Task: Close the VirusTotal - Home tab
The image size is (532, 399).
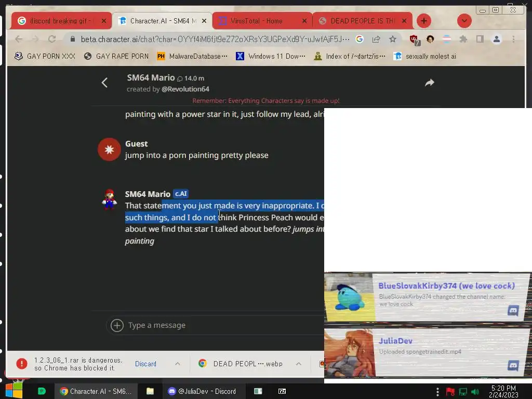Action: point(304,21)
